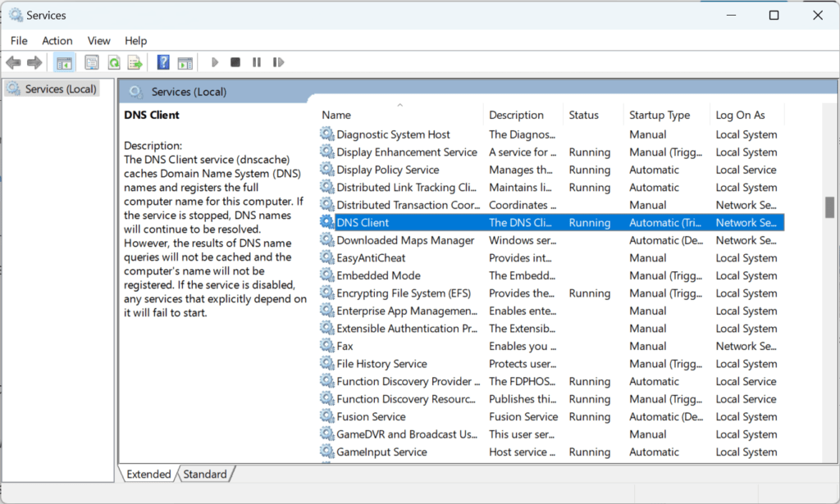Open service properties from the toolbar
Screen dimensions: 840x504
pos(90,62)
